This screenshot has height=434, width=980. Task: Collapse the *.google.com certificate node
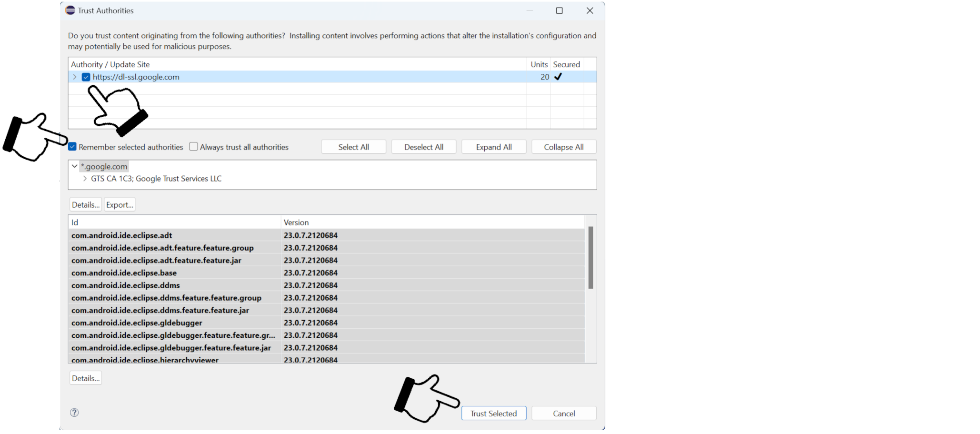[x=74, y=166]
